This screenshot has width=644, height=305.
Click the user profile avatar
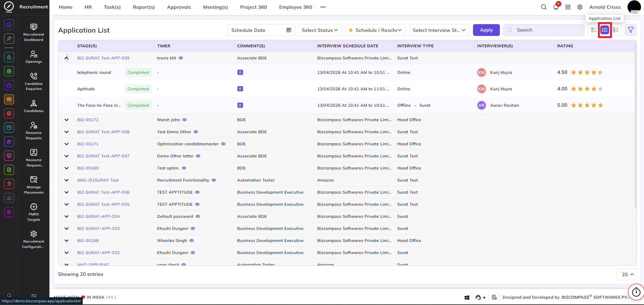634,7
